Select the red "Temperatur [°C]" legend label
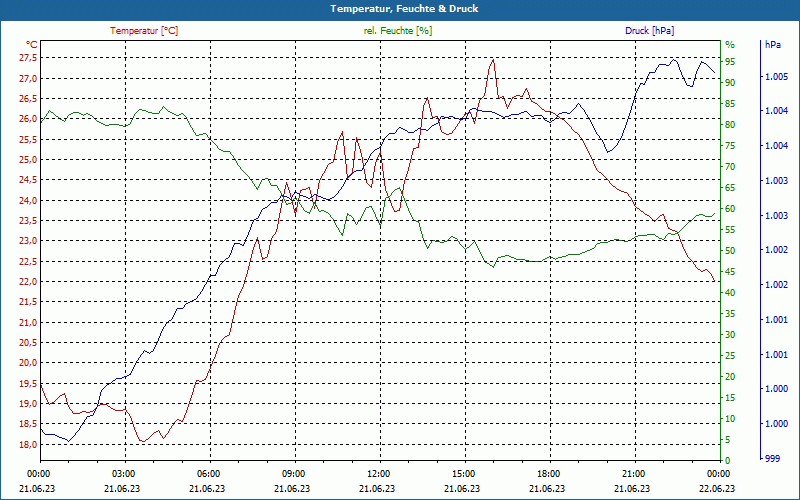The image size is (800, 500). point(144,31)
